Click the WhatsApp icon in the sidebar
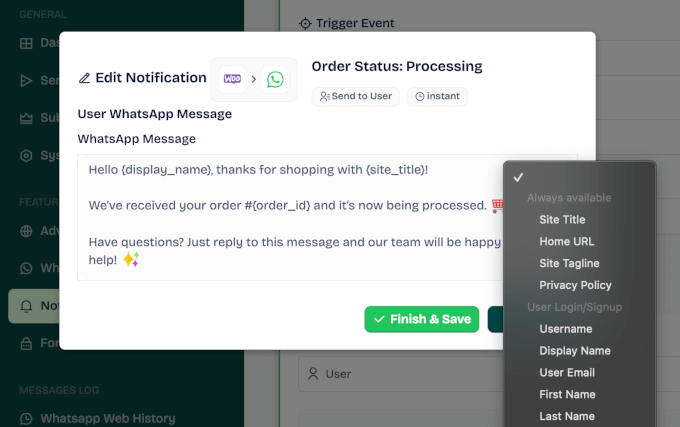 click(x=26, y=268)
